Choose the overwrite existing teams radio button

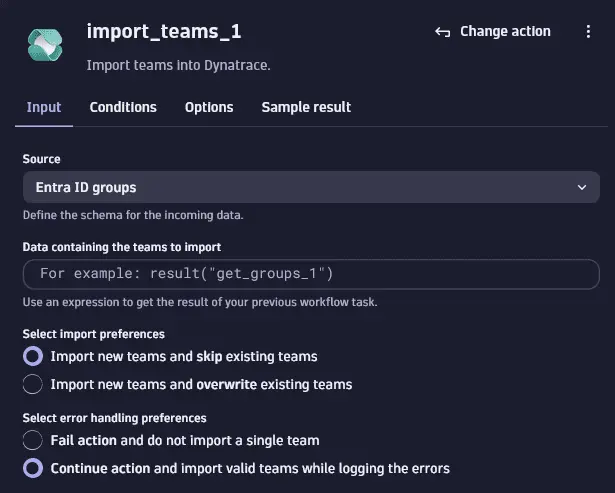pyautogui.click(x=33, y=384)
